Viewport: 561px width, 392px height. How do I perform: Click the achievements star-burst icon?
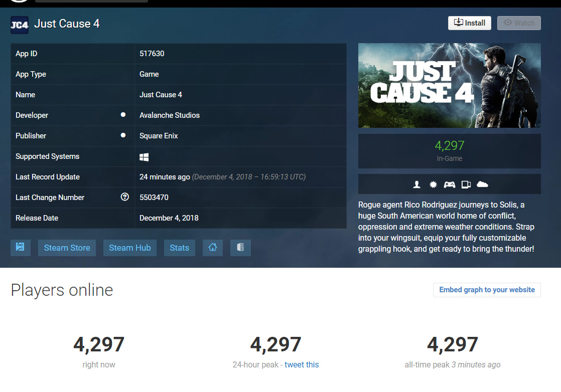point(433,184)
